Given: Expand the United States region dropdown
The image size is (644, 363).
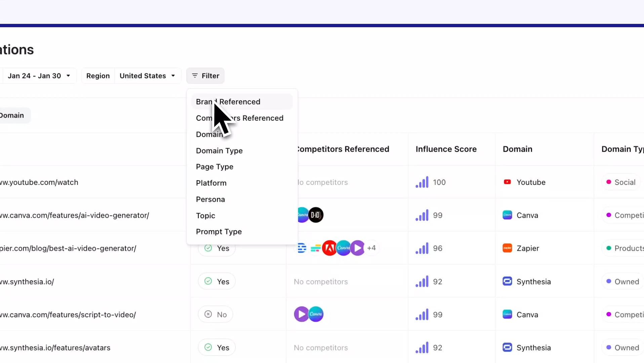Looking at the screenshot, I should 147,76.
